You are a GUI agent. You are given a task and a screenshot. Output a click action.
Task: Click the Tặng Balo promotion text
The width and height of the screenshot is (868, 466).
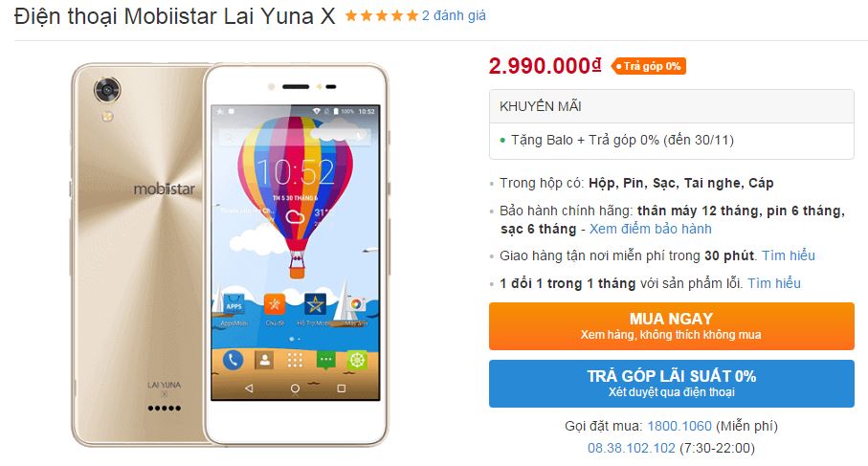coord(622,140)
